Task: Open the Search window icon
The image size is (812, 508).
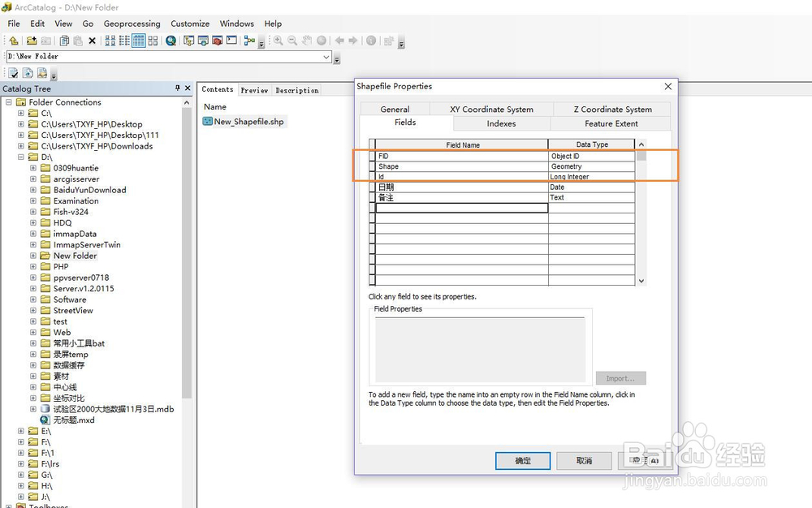Action: click(x=203, y=41)
